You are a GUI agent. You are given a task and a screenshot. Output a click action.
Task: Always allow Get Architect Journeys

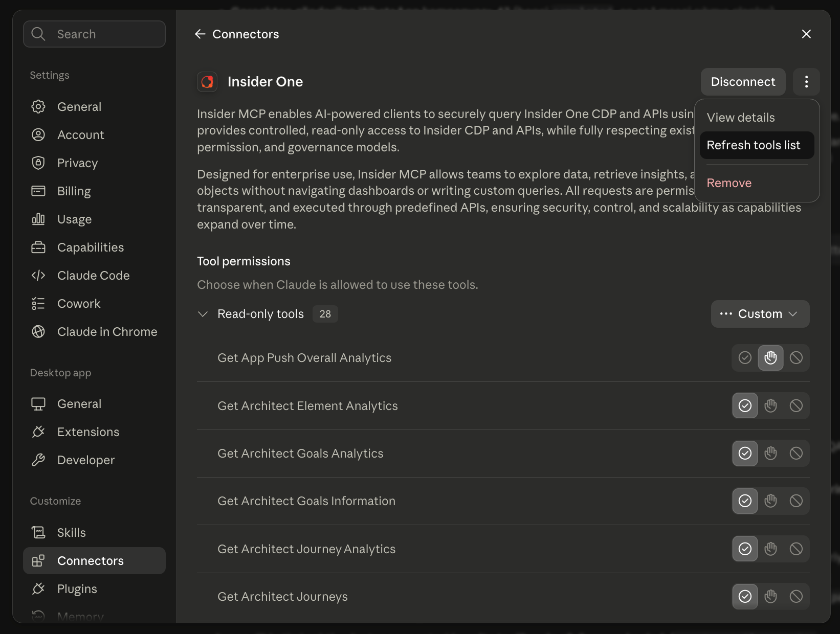[745, 596]
